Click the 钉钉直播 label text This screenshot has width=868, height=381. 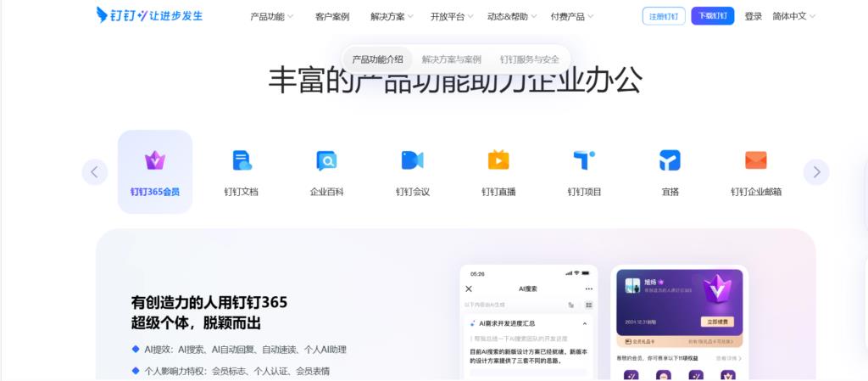(x=498, y=192)
